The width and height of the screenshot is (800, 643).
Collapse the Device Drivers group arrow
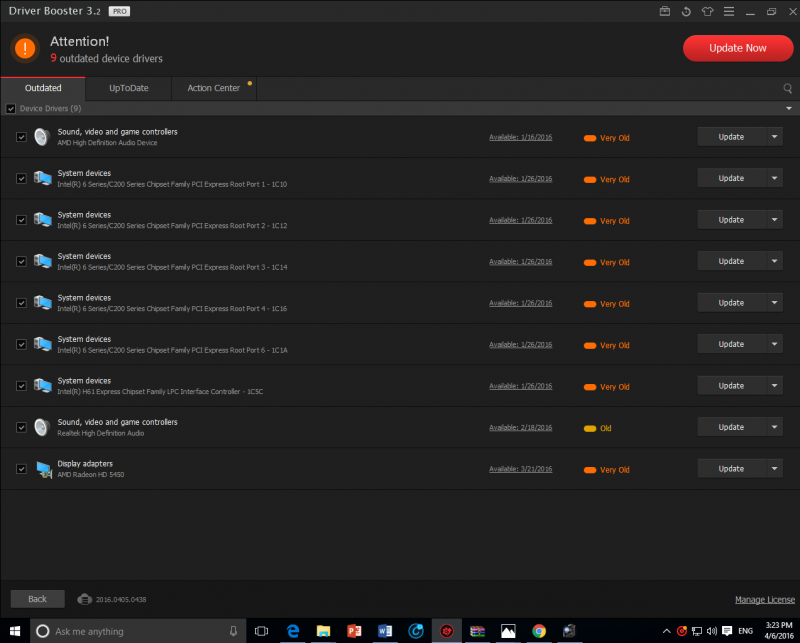tap(789, 109)
